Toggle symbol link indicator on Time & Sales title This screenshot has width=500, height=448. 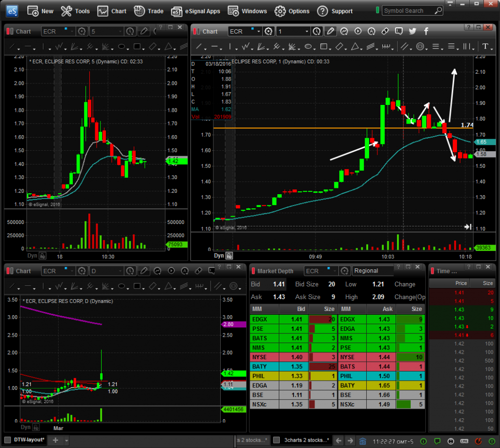point(433,271)
